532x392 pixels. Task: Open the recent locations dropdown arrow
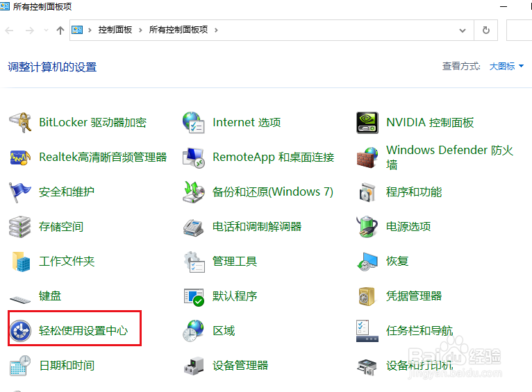(46, 31)
